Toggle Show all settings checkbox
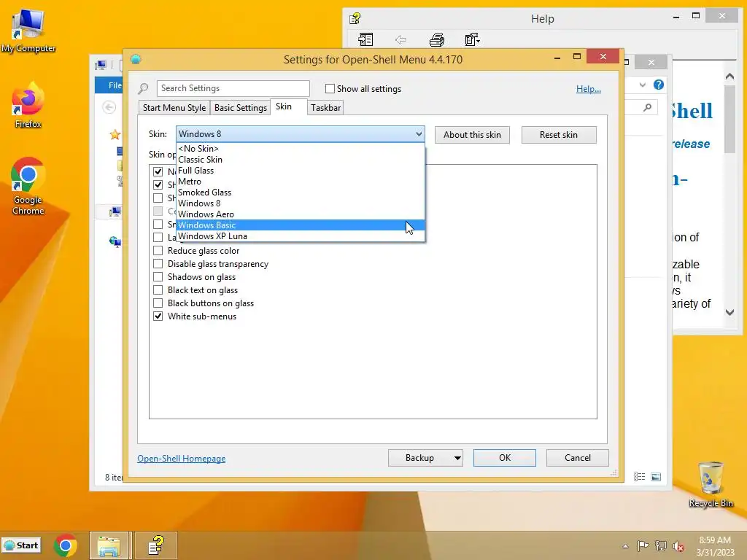 tap(330, 88)
